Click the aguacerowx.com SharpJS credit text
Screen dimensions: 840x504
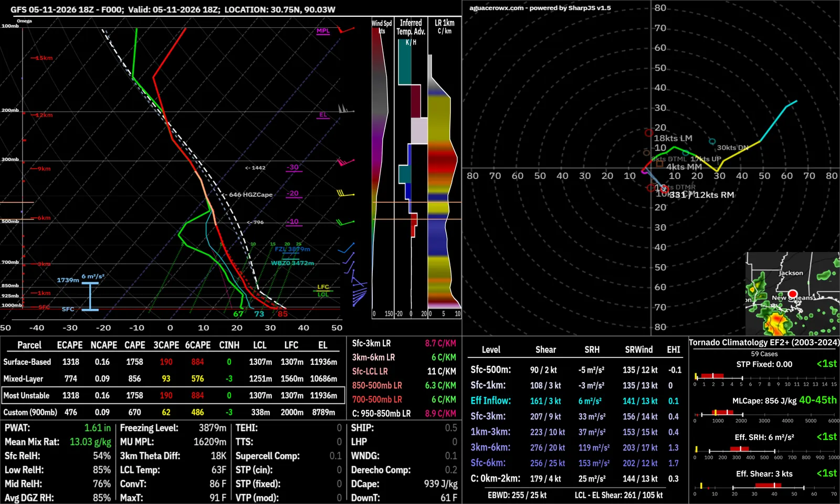[540, 8]
